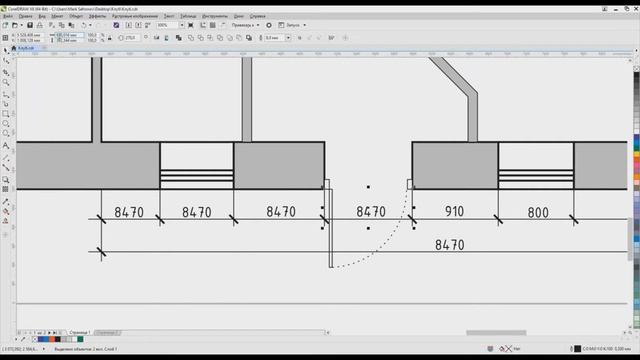This screenshot has width=640, height=360.
Task: Click the Publish to PDF icon
Action: (x=148, y=25)
